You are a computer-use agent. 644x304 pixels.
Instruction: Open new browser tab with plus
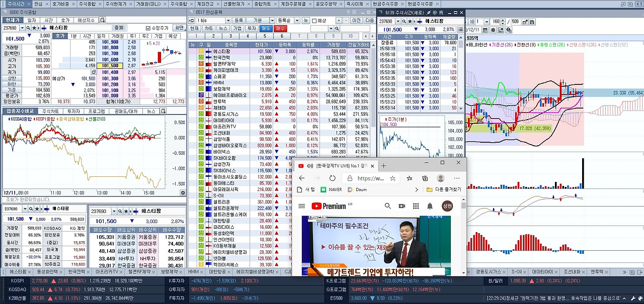(x=384, y=166)
